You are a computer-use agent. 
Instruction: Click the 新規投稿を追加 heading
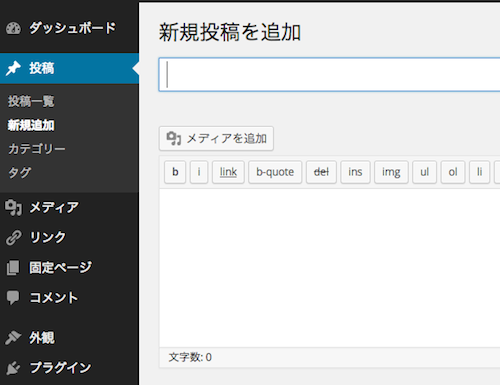click(230, 32)
